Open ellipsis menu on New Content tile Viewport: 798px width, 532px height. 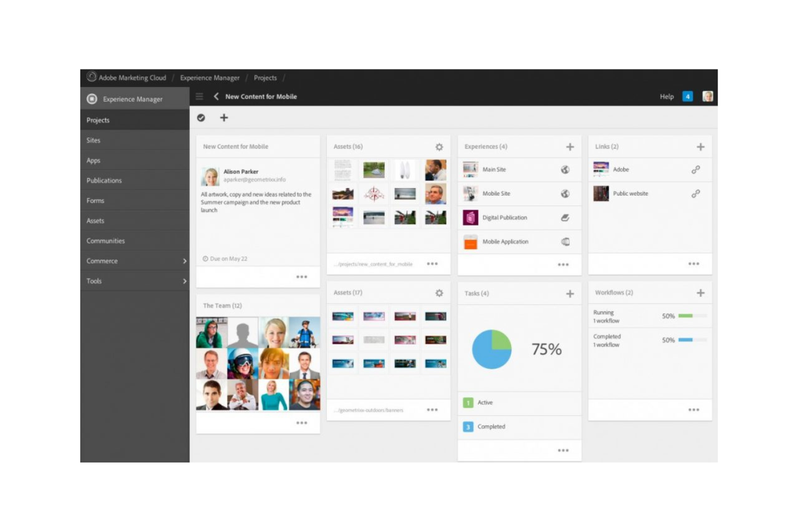pos(301,277)
